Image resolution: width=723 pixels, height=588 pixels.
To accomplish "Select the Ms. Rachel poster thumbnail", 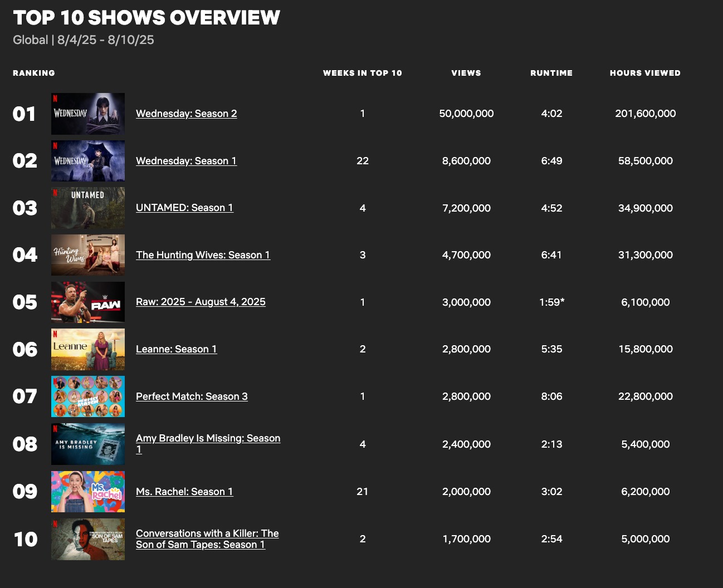I will (88, 492).
